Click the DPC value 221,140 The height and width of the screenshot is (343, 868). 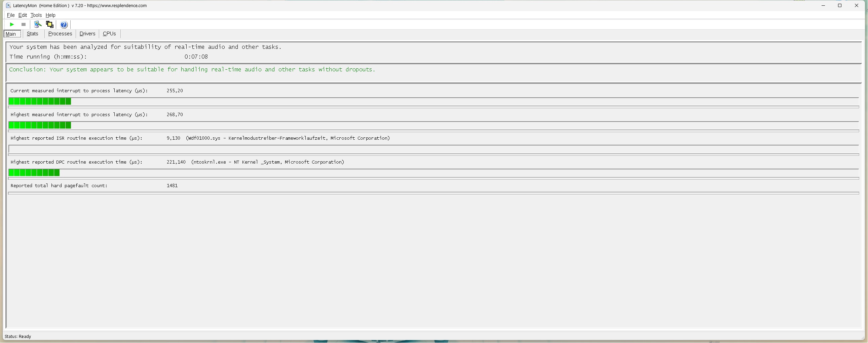tap(176, 162)
